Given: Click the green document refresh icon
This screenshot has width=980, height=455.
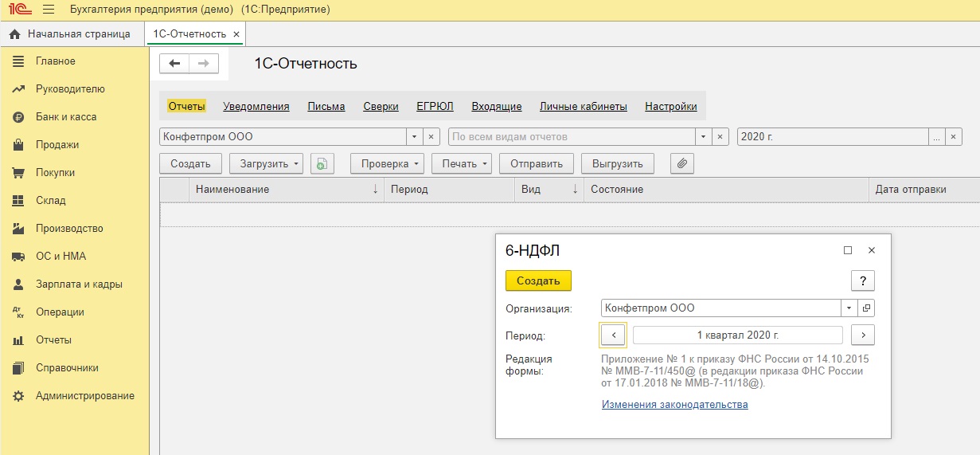Looking at the screenshot, I should pos(322,164).
